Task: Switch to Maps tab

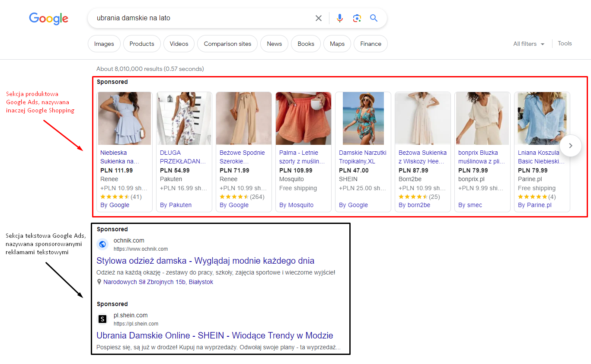Action: coord(337,44)
